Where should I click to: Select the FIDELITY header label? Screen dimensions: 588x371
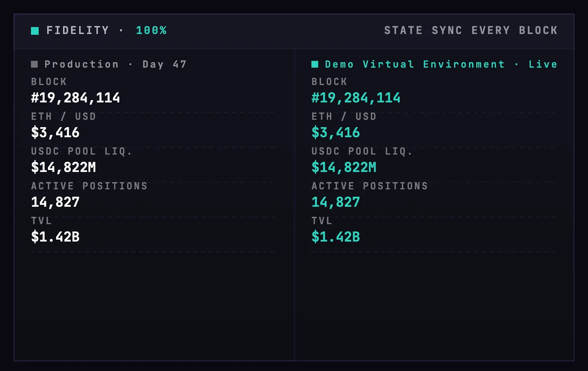click(78, 31)
